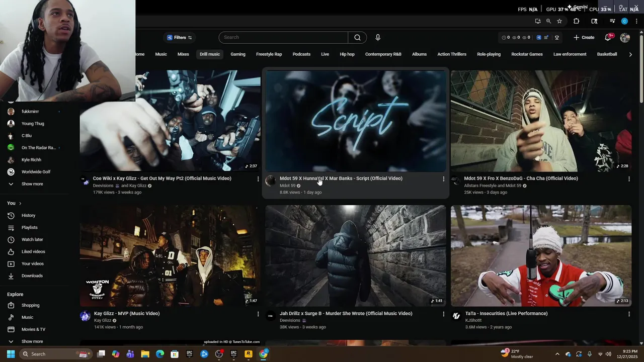Expand 'Show more' under Explore
The image size is (644, 362).
pos(32,341)
